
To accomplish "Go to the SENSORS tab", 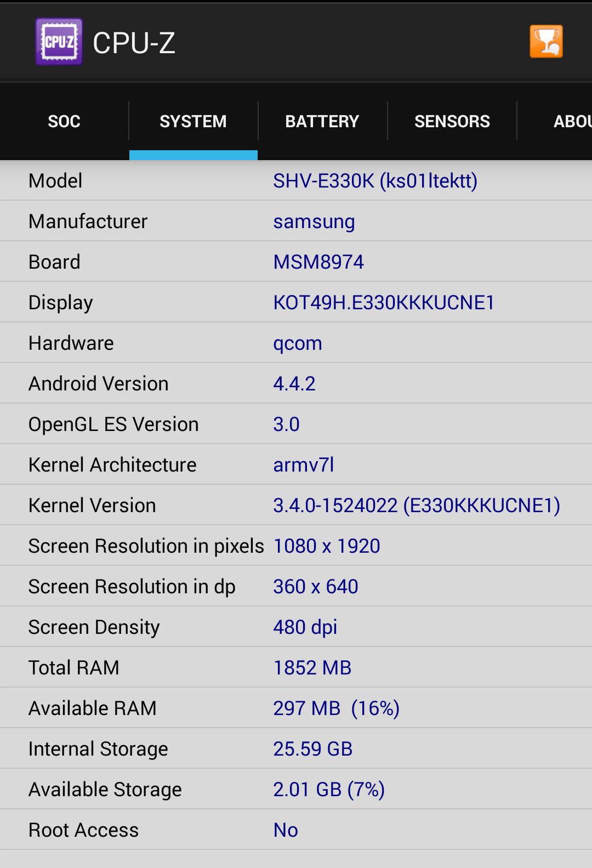I will pos(452,121).
